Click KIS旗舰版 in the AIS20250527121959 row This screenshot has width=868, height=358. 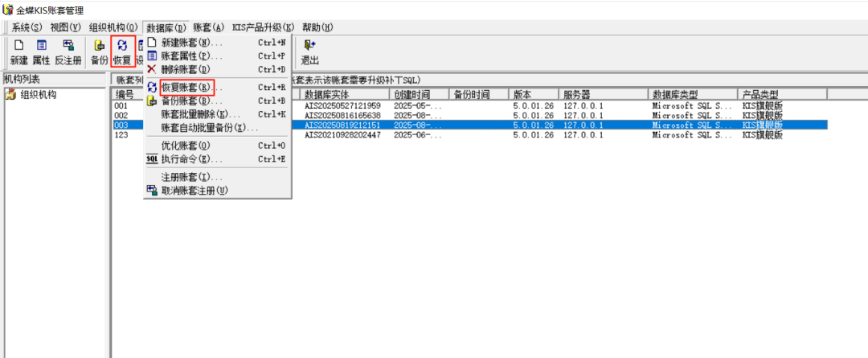pos(762,105)
